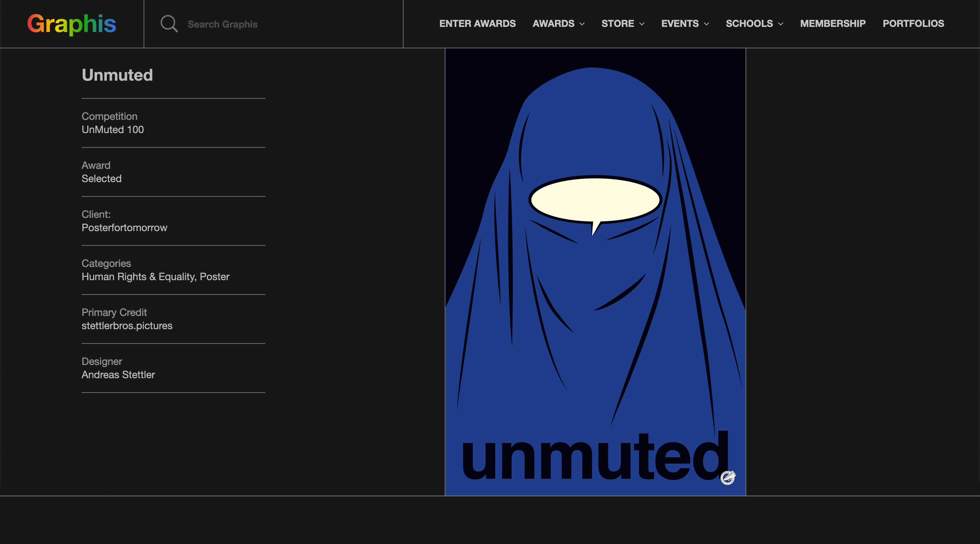Expand the Awards dropdown chevron
Viewport: 980px width, 544px height.
tap(582, 24)
